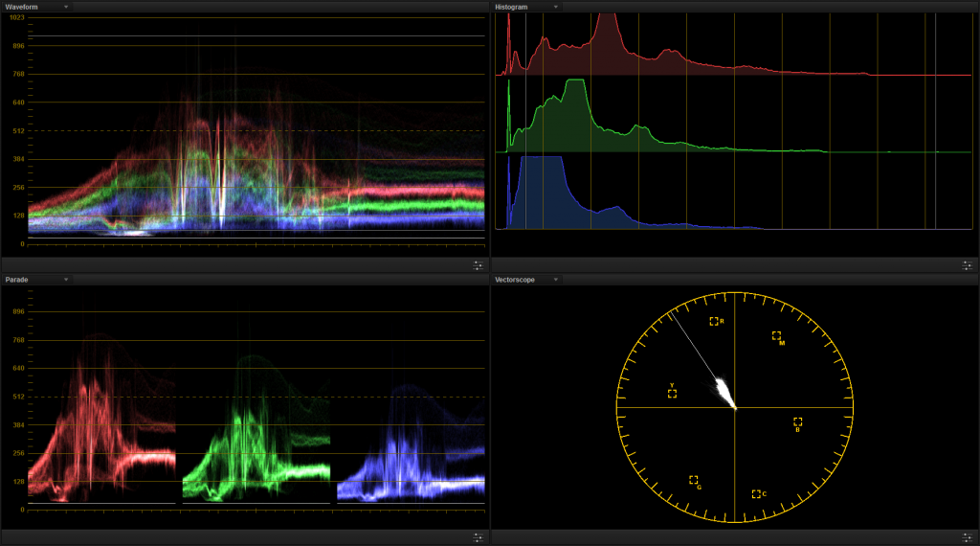Click the yellow Y target box in vectorscope
This screenshot has width=980, height=546.
pyautogui.click(x=672, y=393)
